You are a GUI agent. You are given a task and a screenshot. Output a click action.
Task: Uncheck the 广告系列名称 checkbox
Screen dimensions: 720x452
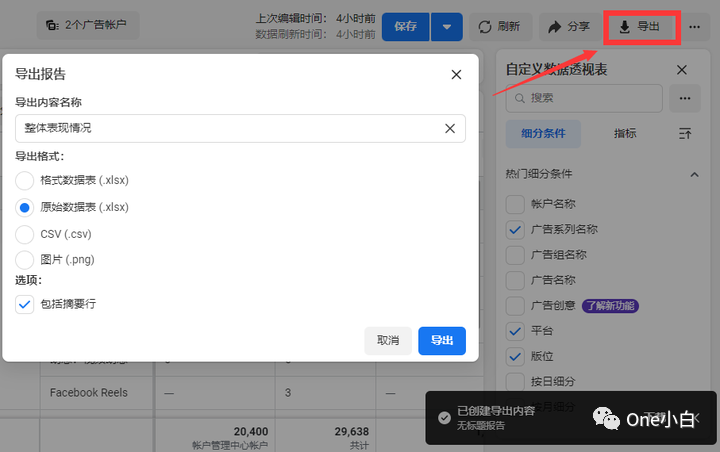(x=515, y=230)
